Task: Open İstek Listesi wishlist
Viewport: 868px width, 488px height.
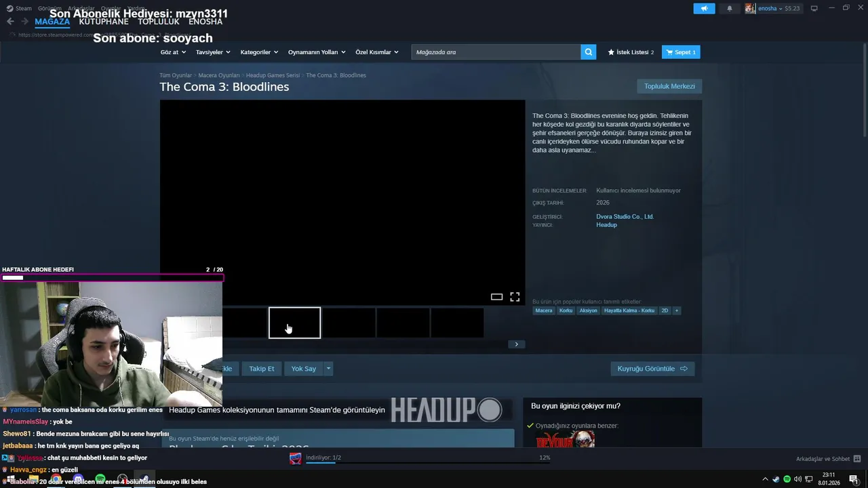Action: click(631, 52)
